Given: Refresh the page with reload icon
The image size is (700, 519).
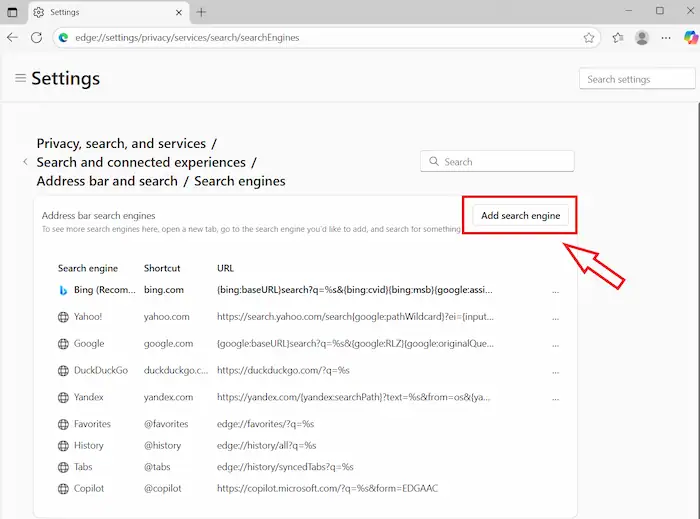Looking at the screenshot, I should (x=37, y=38).
